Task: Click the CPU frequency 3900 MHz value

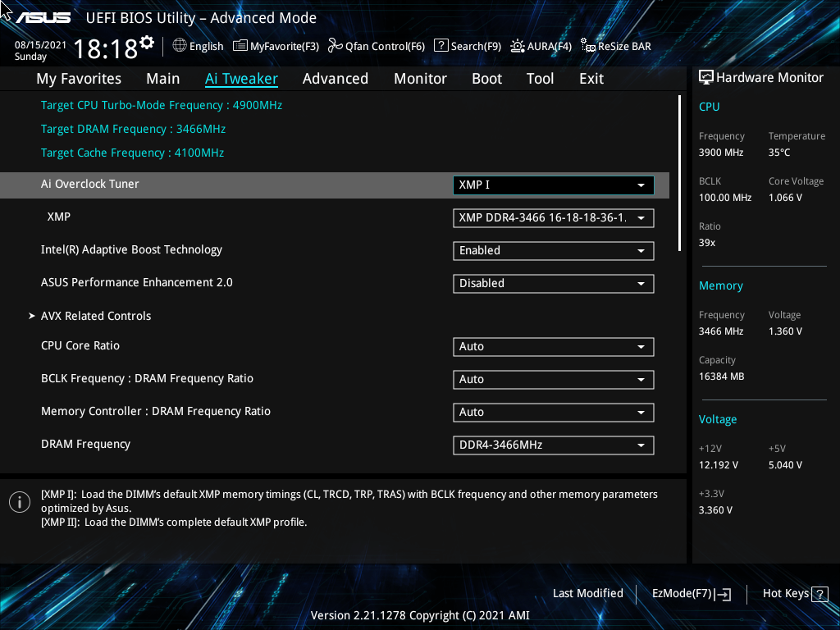Action: (x=720, y=153)
